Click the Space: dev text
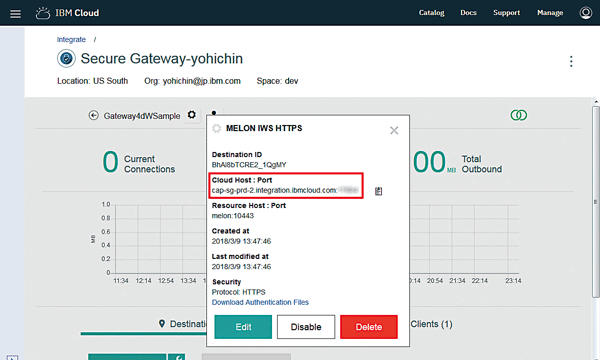The image size is (600, 360). point(277,81)
